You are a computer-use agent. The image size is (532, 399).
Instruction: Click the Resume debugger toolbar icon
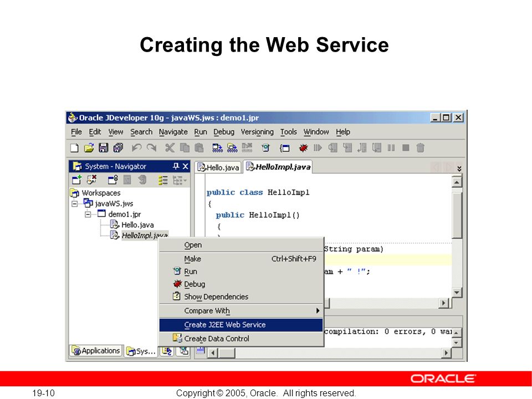pos(318,148)
